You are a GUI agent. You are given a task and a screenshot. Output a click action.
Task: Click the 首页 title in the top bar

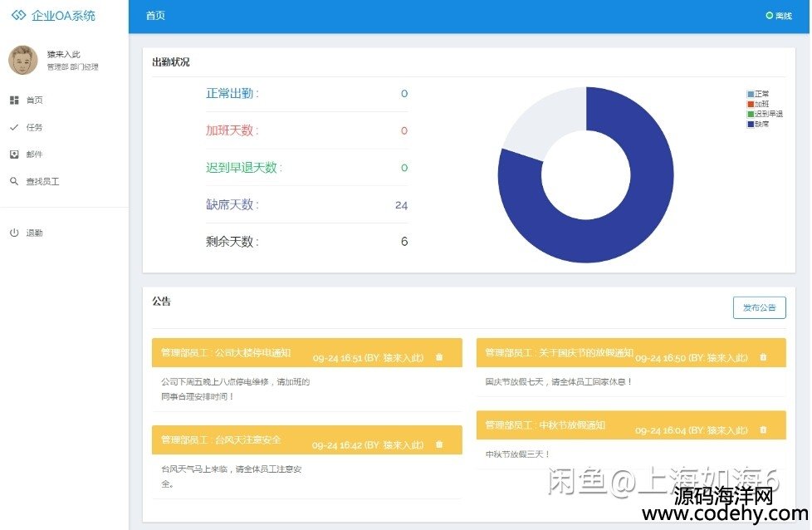[155, 16]
